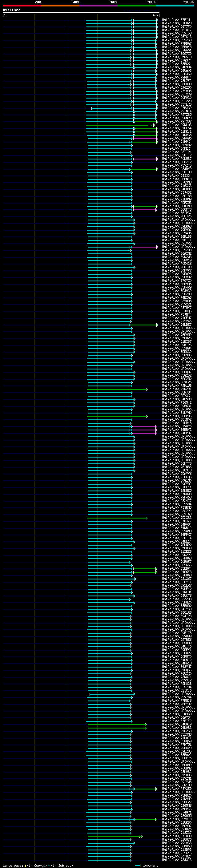Select hit label UniRef100_Q4FP37

click(177, 433)
